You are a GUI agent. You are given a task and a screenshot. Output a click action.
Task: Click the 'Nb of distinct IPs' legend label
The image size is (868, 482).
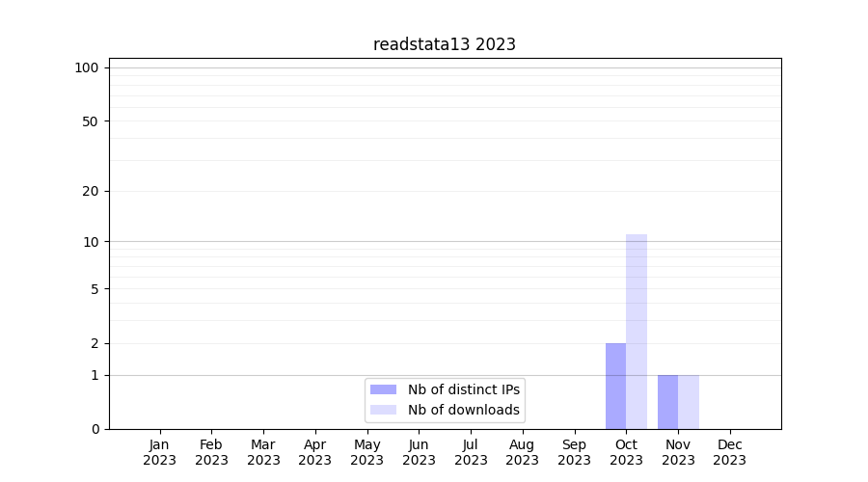click(464, 389)
